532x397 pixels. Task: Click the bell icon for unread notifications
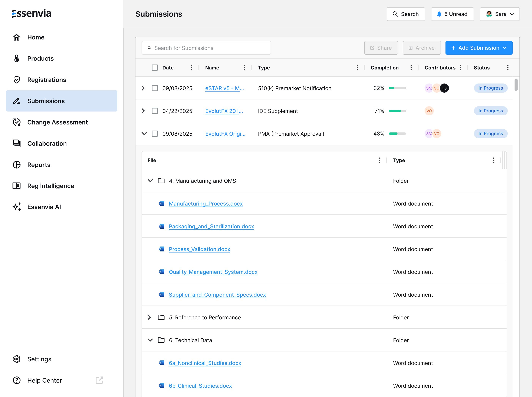click(439, 14)
